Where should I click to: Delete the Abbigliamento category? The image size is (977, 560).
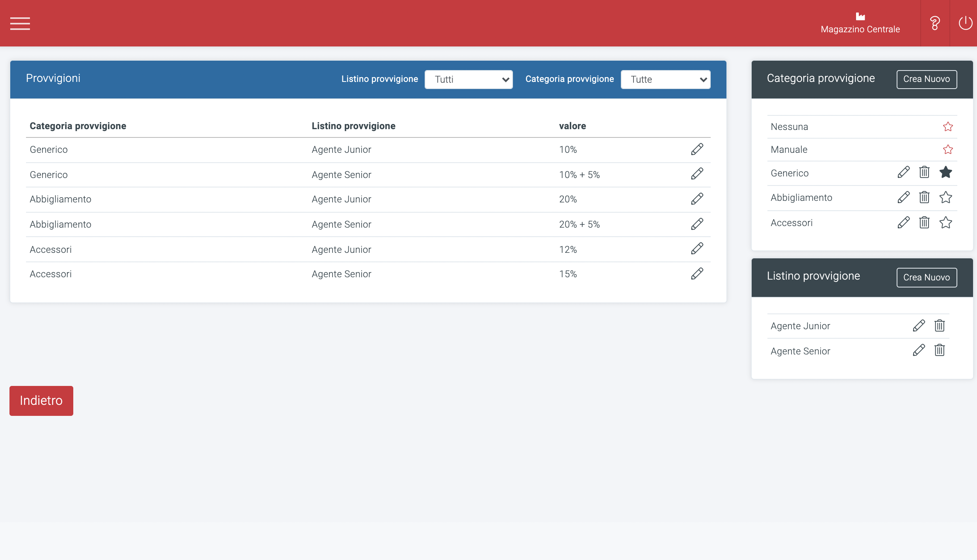[924, 197]
